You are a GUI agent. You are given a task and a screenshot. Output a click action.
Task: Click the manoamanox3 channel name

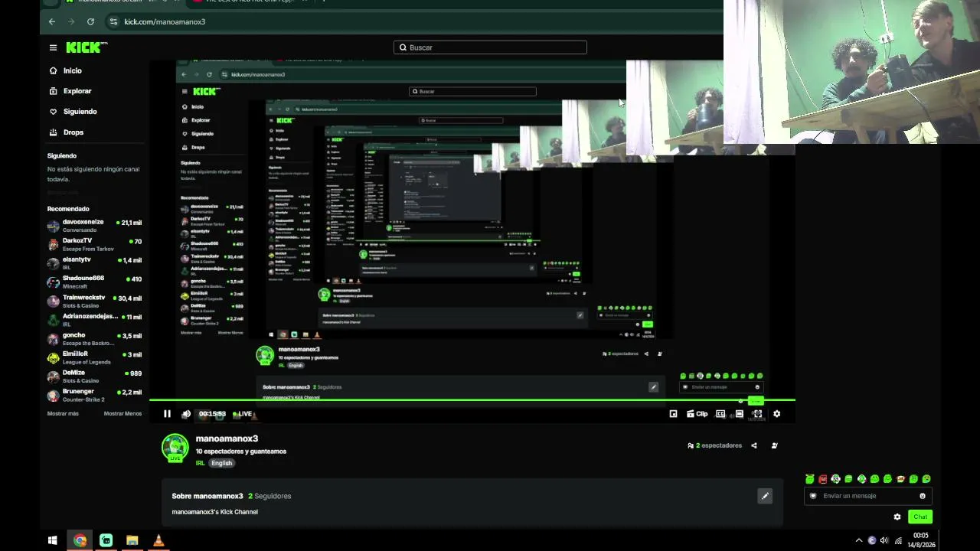click(227, 439)
